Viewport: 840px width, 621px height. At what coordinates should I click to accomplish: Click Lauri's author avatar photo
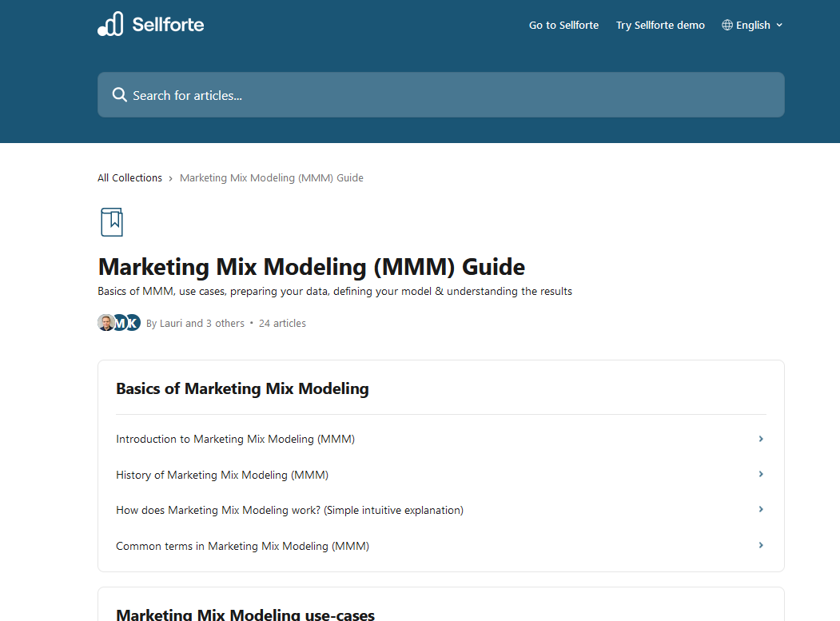click(x=105, y=323)
